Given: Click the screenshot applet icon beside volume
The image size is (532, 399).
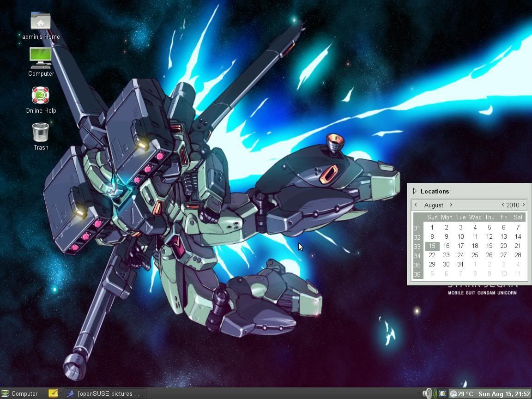Looking at the screenshot, I should click(442, 393).
